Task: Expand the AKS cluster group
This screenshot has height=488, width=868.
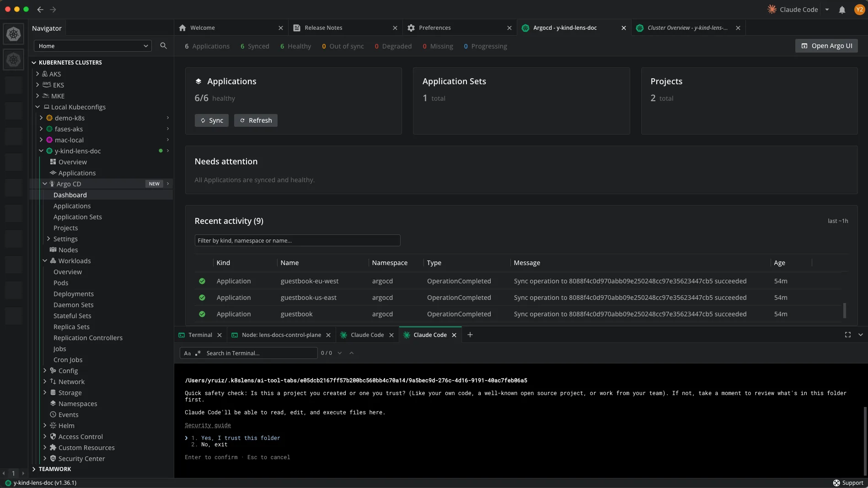Action: [x=38, y=74]
